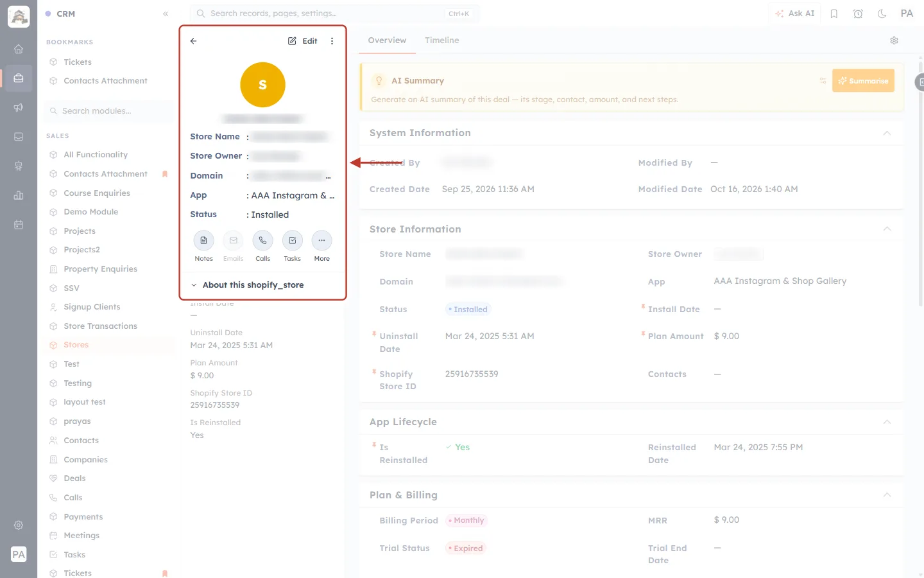Click the Summarise button
Viewport: 924px width, 578px height.
click(x=863, y=81)
